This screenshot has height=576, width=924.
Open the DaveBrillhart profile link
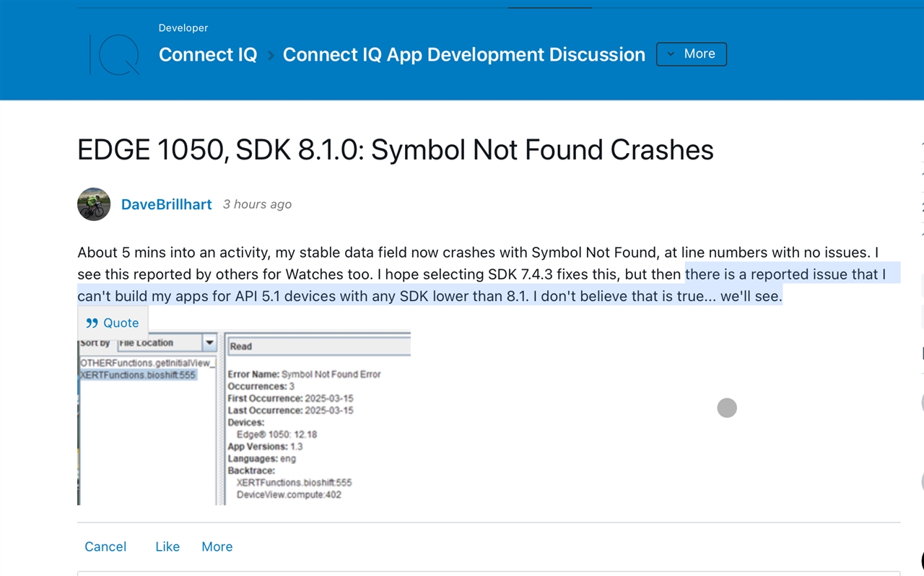pos(167,204)
